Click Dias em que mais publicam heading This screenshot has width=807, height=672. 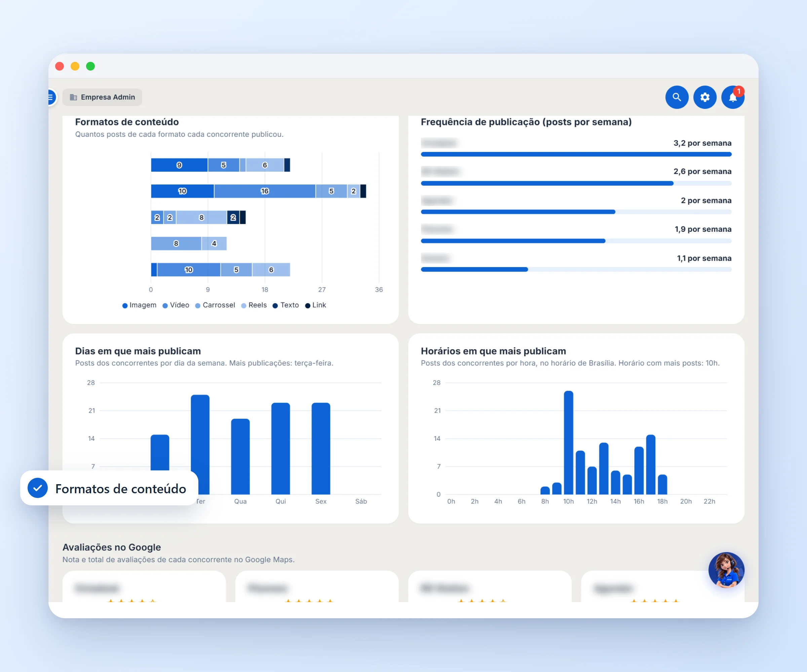click(x=138, y=351)
